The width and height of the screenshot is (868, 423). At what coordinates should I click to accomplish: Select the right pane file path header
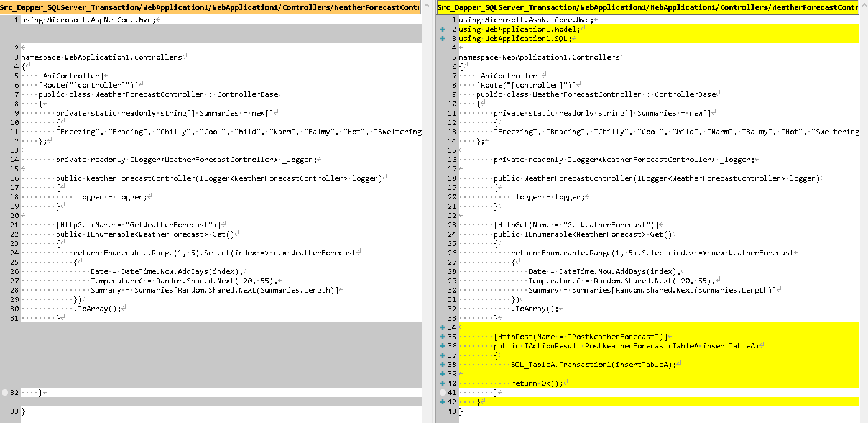coord(648,7)
